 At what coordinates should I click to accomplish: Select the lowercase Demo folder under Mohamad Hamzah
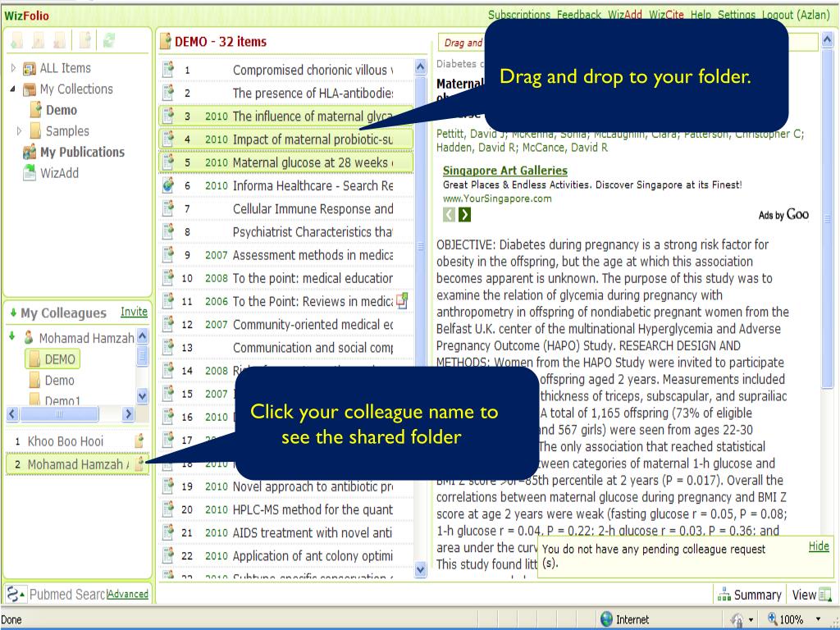pyautogui.click(x=52, y=381)
